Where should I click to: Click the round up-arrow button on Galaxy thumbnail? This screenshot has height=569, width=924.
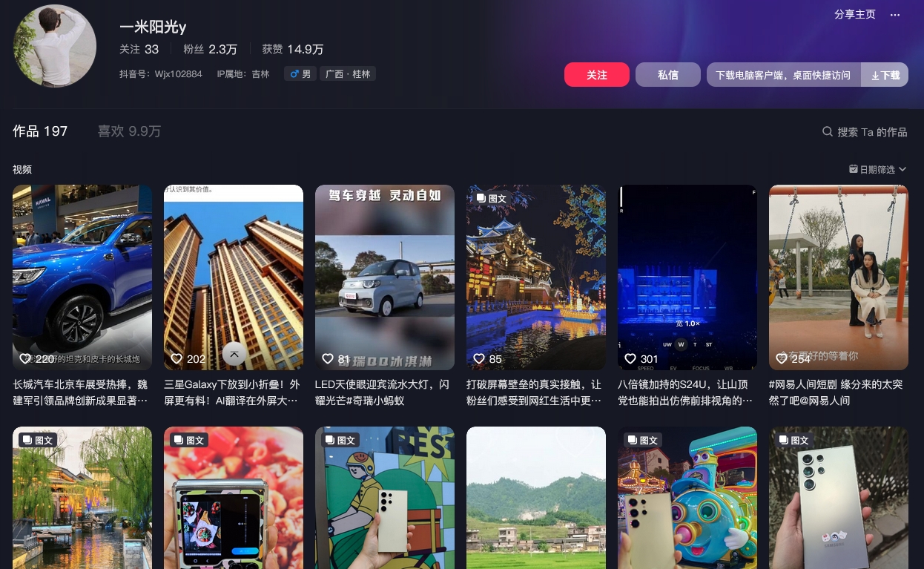point(234,354)
